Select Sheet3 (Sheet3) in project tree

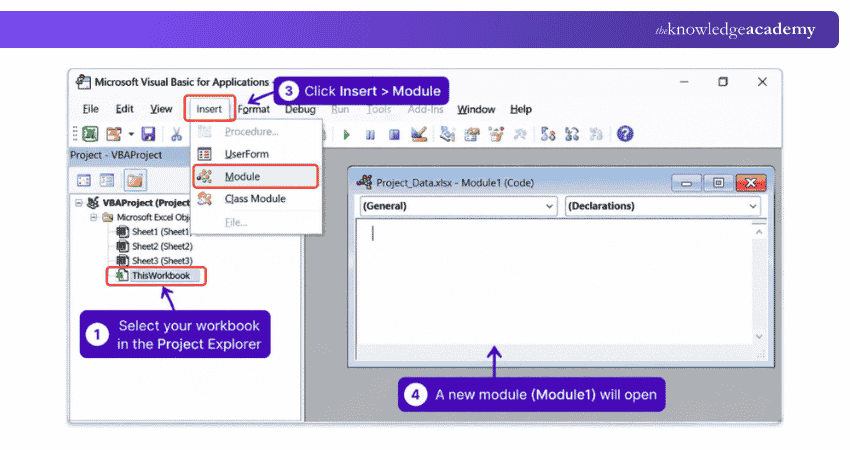[x=162, y=261]
